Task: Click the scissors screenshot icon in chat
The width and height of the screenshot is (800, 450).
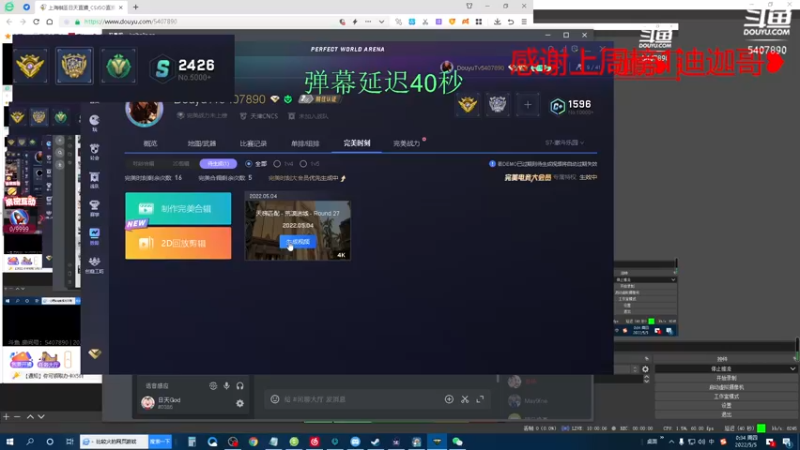Action: click(x=465, y=399)
